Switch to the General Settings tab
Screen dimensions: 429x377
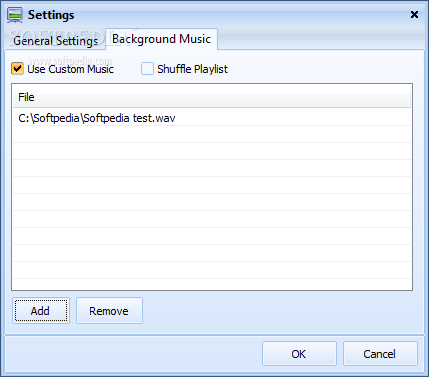coord(55,41)
